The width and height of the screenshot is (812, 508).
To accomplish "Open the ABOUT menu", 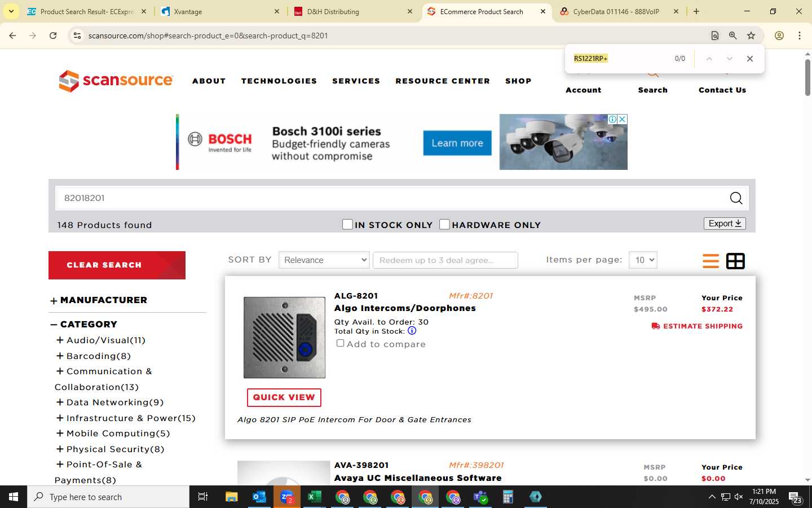I will tap(209, 81).
